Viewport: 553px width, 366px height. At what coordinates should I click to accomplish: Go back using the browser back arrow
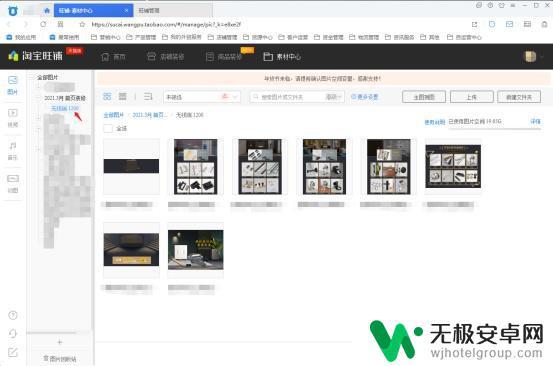(x=9, y=24)
